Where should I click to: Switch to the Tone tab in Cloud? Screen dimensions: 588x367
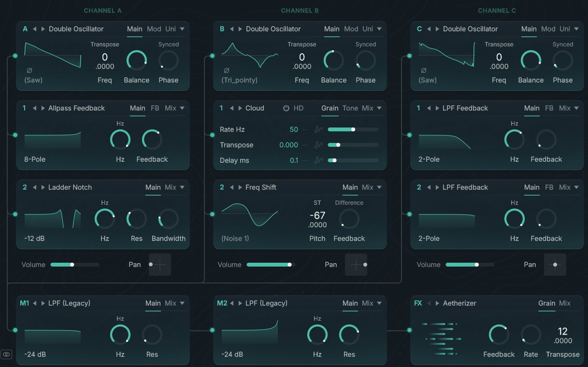[350, 108]
